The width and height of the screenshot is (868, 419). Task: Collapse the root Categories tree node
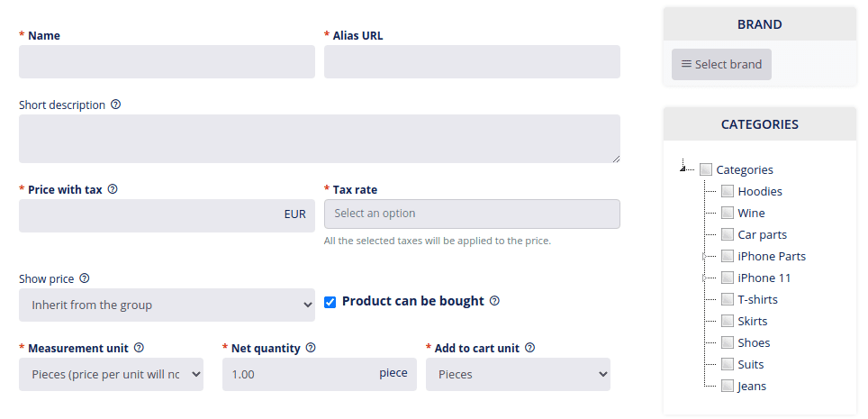tap(683, 168)
